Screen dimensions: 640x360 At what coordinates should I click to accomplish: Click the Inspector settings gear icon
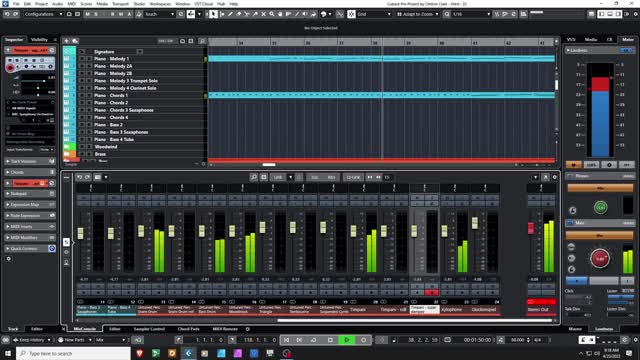click(9, 259)
